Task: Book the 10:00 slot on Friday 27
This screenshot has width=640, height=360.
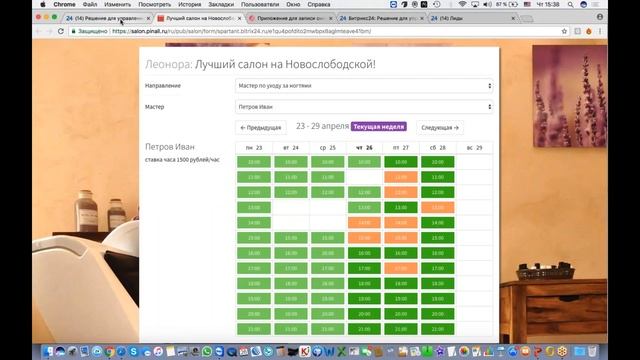Action: point(401,162)
